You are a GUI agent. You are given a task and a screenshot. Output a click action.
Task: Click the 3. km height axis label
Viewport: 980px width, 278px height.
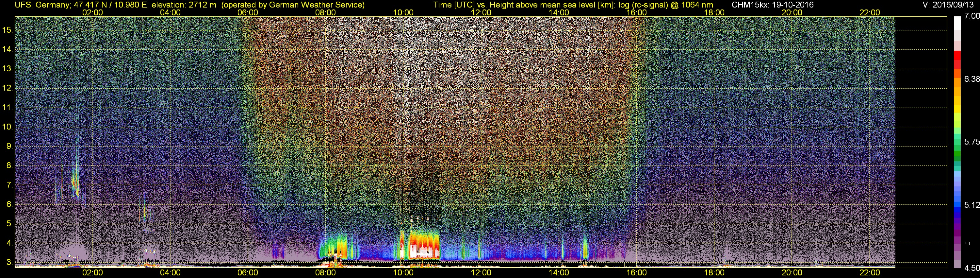(9, 262)
